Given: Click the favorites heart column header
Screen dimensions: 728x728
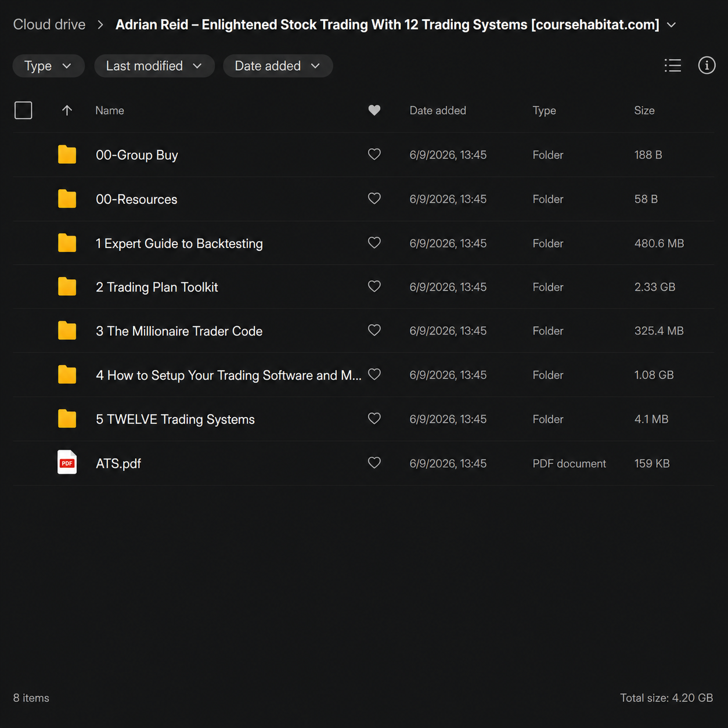Looking at the screenshot, I should tap(374, 110).
